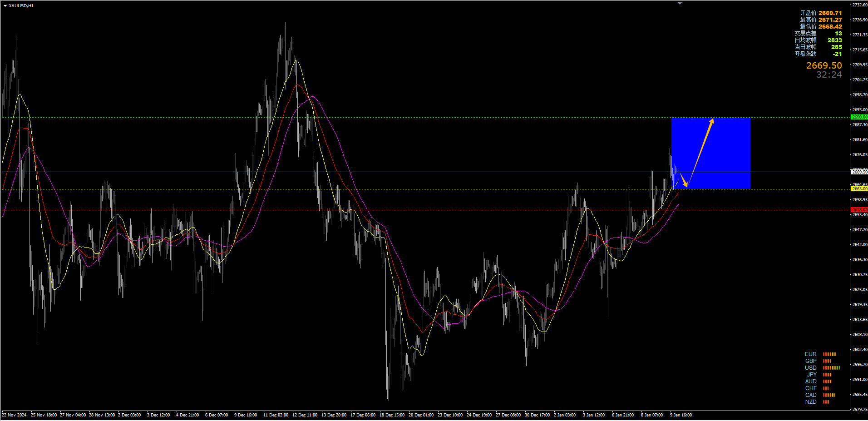Click the 2585.45 price axis label
This screenshot has height=421, width=868.
[x=860, y=395]
